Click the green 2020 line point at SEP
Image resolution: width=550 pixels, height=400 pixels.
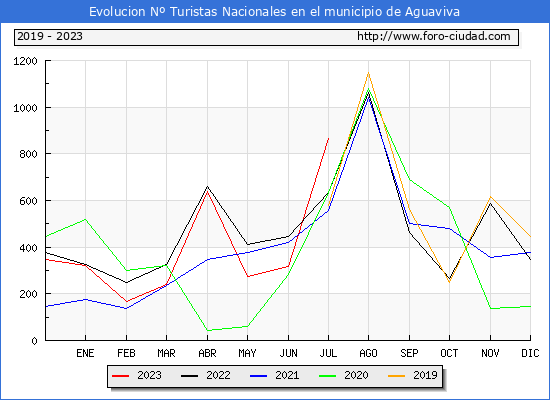coord(409,180)
